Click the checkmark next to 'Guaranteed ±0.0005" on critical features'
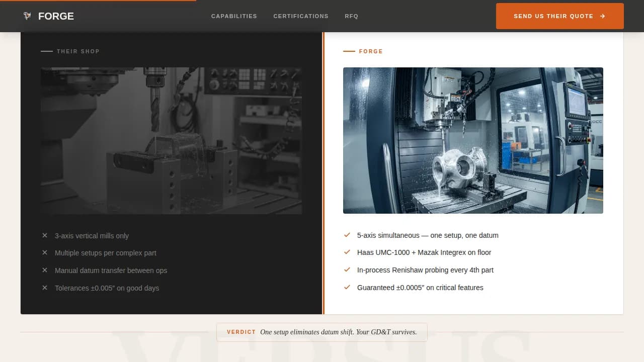This screenshot has width=644, height=362. tap(347, 287)
